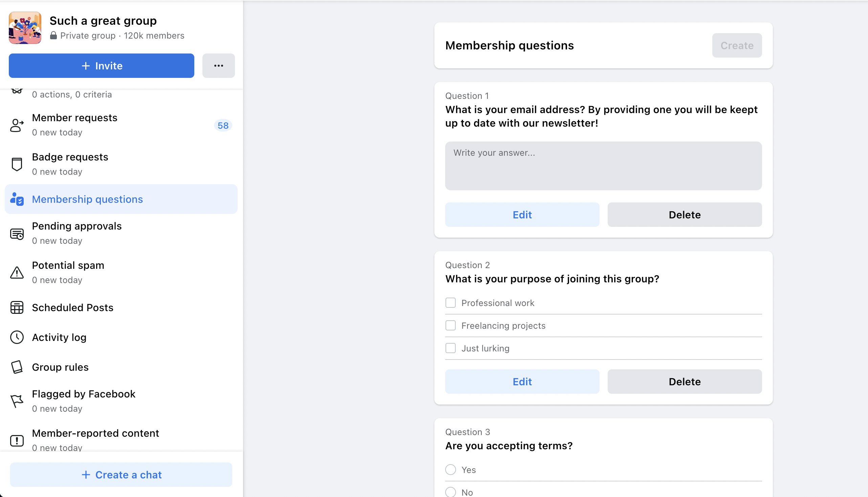Image resolution: width=868 pixels, height=497 pixels.
Task: Delete Question 2 about joining purpose
Action: click(685, 382)
